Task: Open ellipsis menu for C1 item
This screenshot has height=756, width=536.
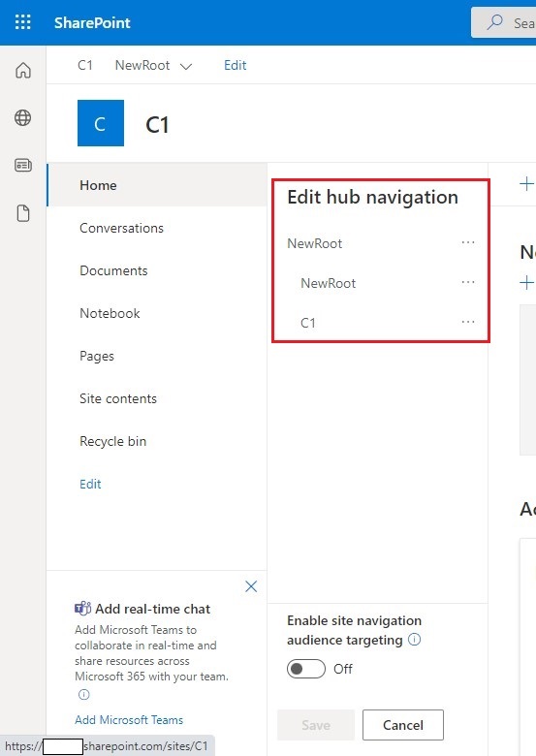Action: point(468,322)
